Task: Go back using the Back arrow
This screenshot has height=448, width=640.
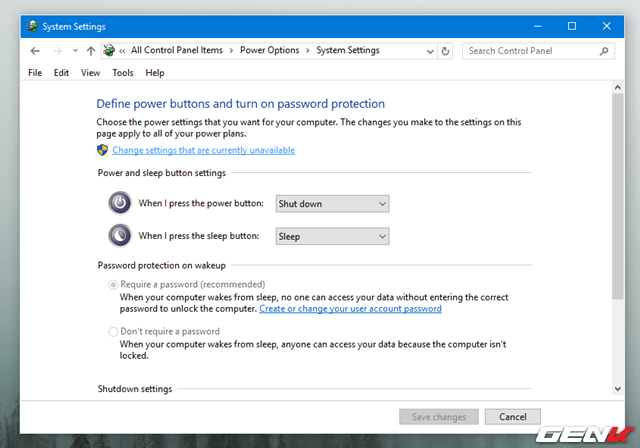Action: point(35,51)
